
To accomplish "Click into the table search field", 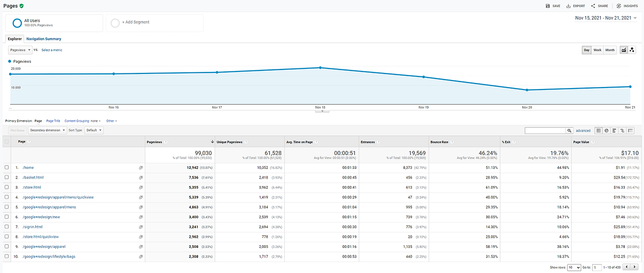I will point(545,130).
